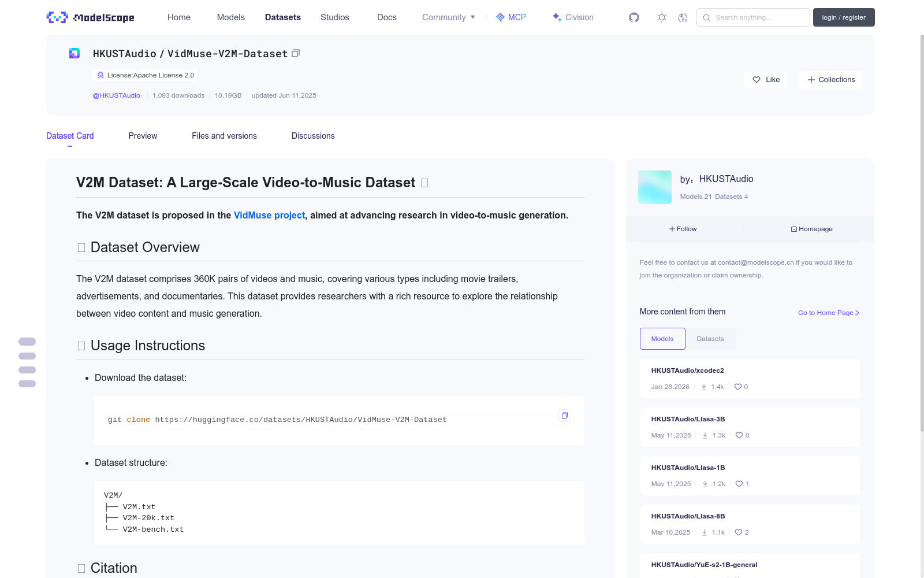Copy the dataset name VidMuse-V2M-Dataset
This screenshot has height=578, width=924.
tap(296, 53)
